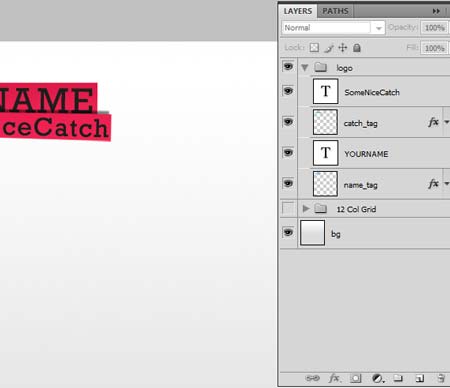Add a layer mask
Screen dimensions: 450x388
tap(355, 378)
